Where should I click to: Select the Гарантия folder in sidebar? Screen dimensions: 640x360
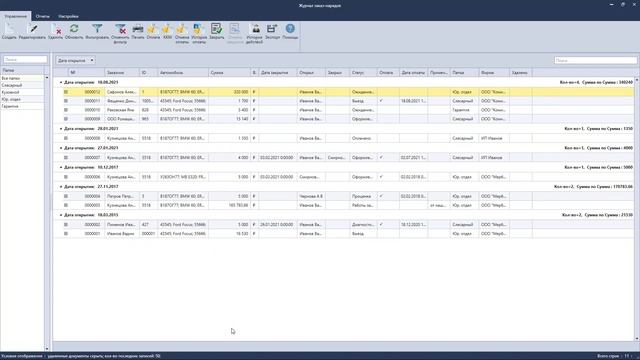(22, 106)
